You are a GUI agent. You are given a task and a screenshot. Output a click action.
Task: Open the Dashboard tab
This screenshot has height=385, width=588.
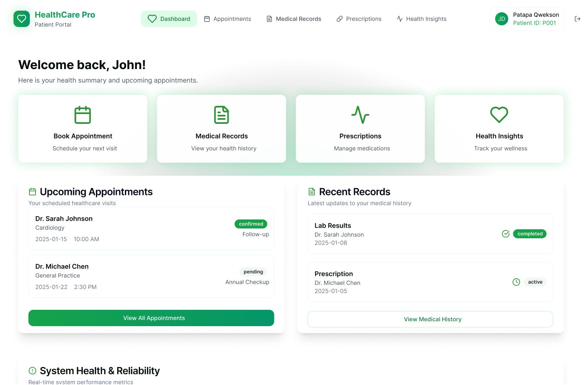pyautogui.click(x=169, y=19)
